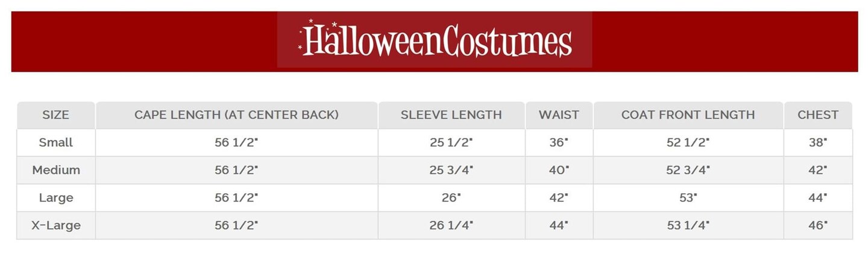Screen dimensions: 868x256
Task: Select the Medium sleeve length 25 3/4" cell
Action: [x=451, y=170]
